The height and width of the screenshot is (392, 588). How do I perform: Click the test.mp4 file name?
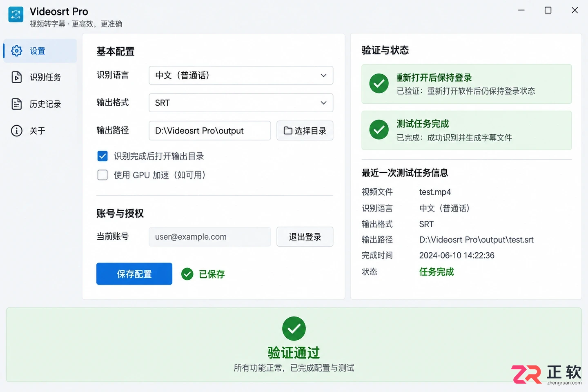point(435,192)
